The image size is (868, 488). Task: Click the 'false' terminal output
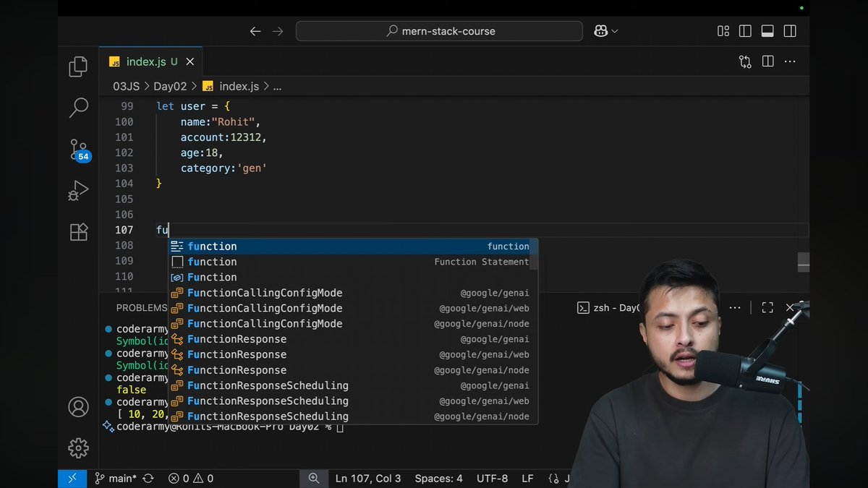coord(131,390)
